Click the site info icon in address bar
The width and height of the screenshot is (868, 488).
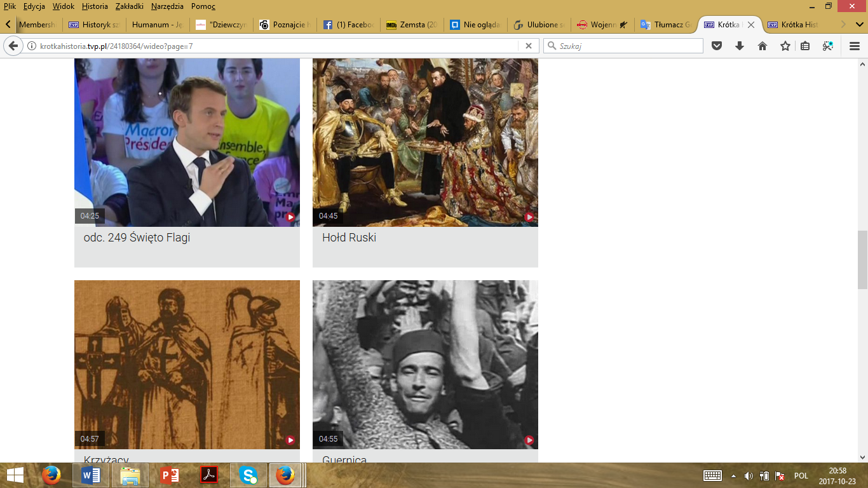point(32,46)
